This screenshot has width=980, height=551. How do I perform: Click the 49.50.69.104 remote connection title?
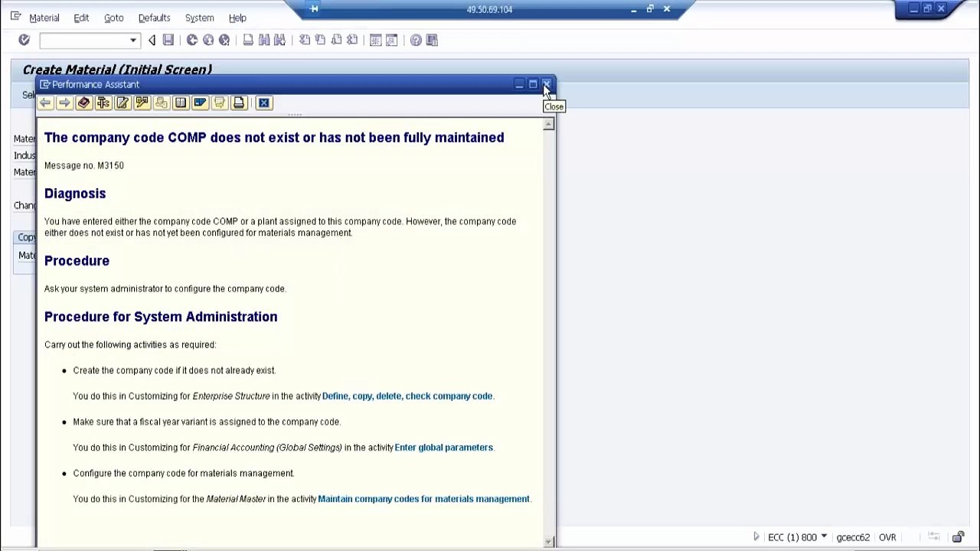(x=489, y=9)
